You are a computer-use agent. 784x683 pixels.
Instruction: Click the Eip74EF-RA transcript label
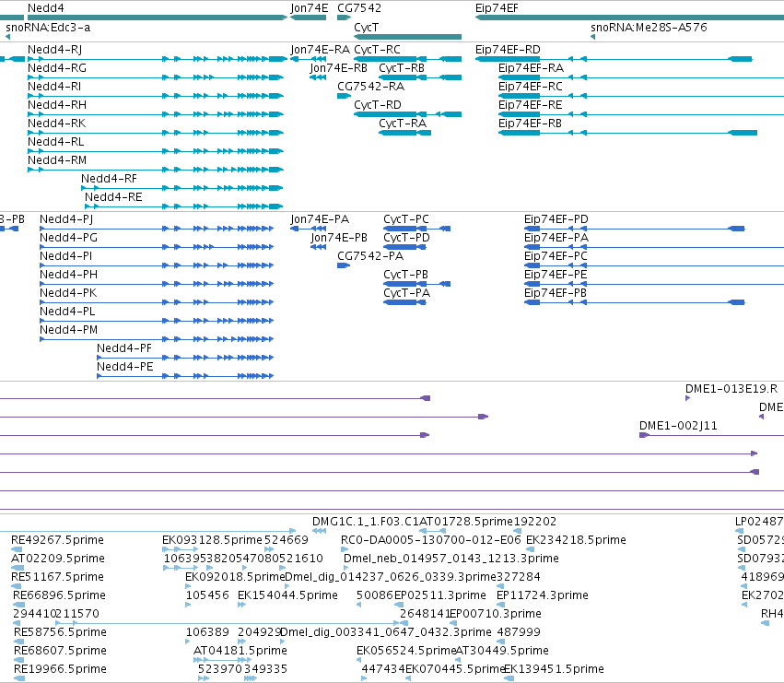pyautogui.click(x=531, y=68)
